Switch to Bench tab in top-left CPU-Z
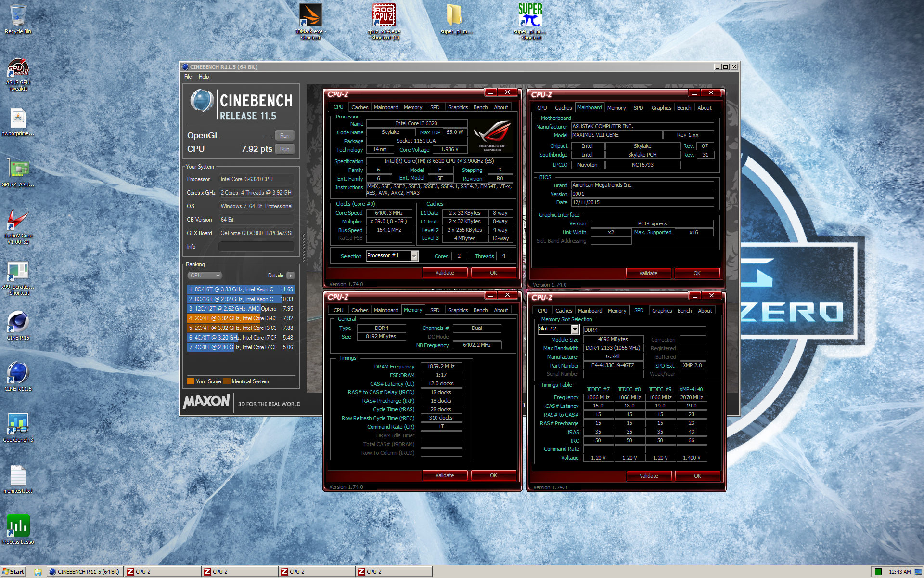Image resolution: width=924 pixels, height=578 pixels. (x=480, y=107)
